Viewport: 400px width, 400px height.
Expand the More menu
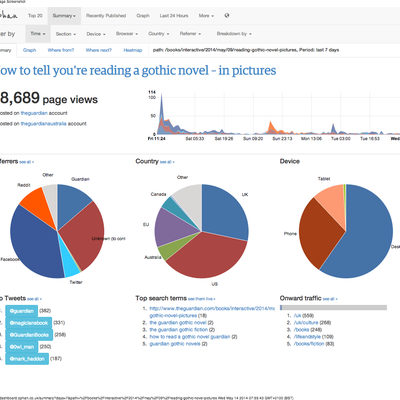coord(206,16)
